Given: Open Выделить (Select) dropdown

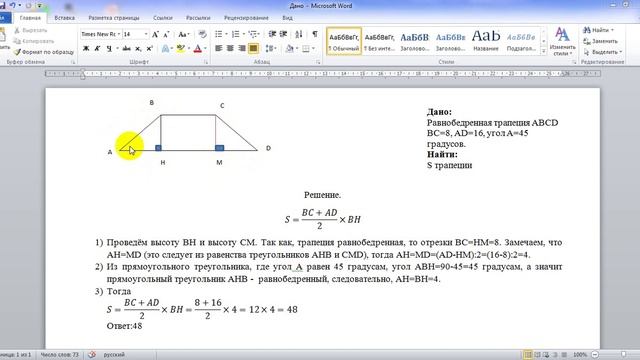Looking at the screenshot, I should tap(602, 52).
